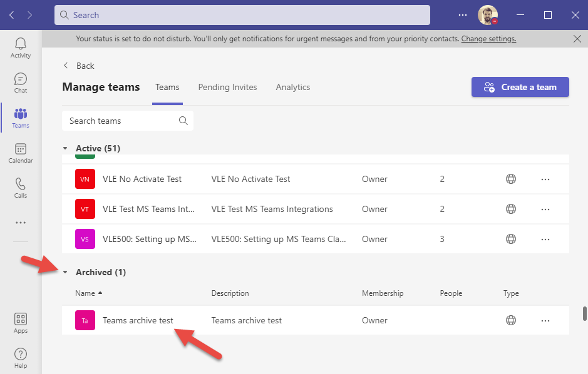Click the Ta avatar of archived team
The height and width of the screenshot is (374, 588).
(x=85, y=320)
